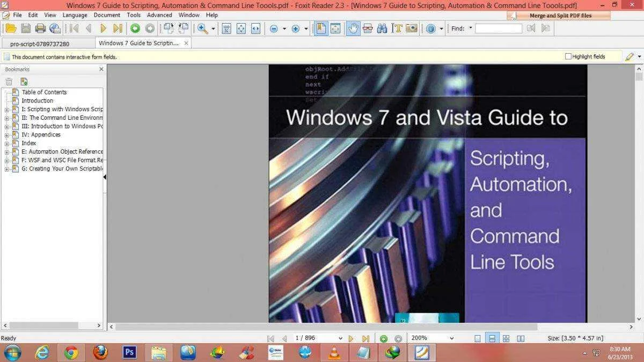Click the Merge and Split PDF files banner

pyautogui.click(x=559, y=16)
